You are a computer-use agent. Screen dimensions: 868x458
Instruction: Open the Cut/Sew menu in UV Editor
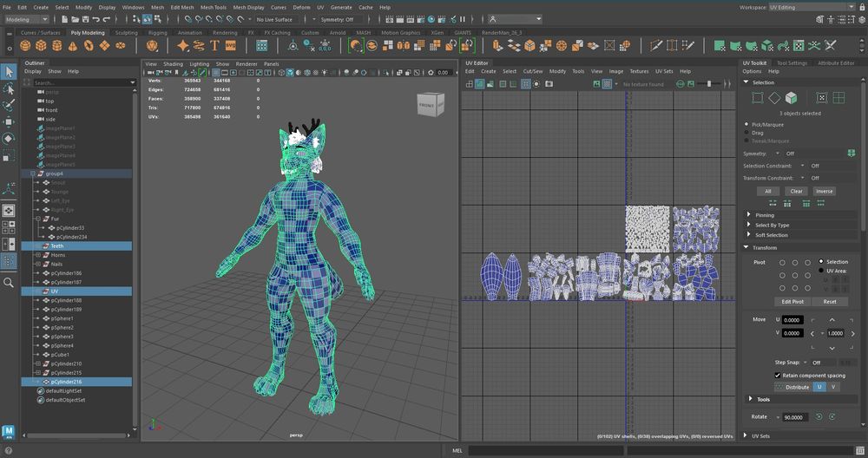533,71
